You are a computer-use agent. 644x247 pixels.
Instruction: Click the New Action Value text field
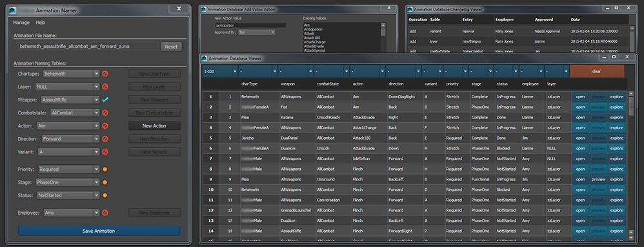click(x=250, y=25)
